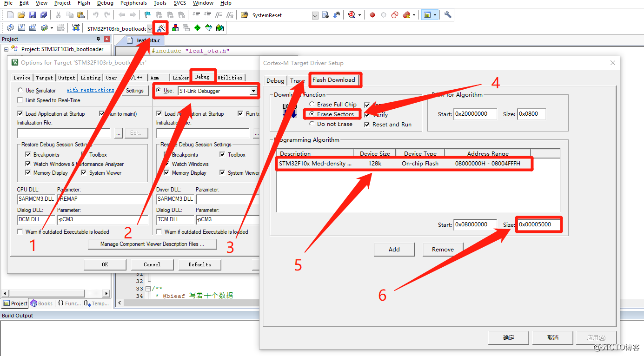Switch to the Flash Download tab
The width and height of the screenshot is (644, 356).
click(x=333, y=80)
